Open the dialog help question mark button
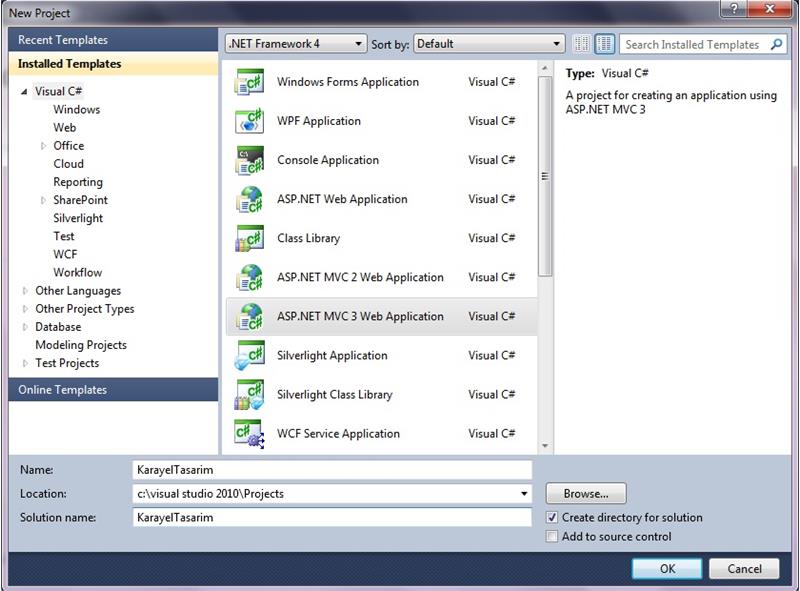Image resolution: width=800 pixels, height=591 pixels. (x=734, y=9)
